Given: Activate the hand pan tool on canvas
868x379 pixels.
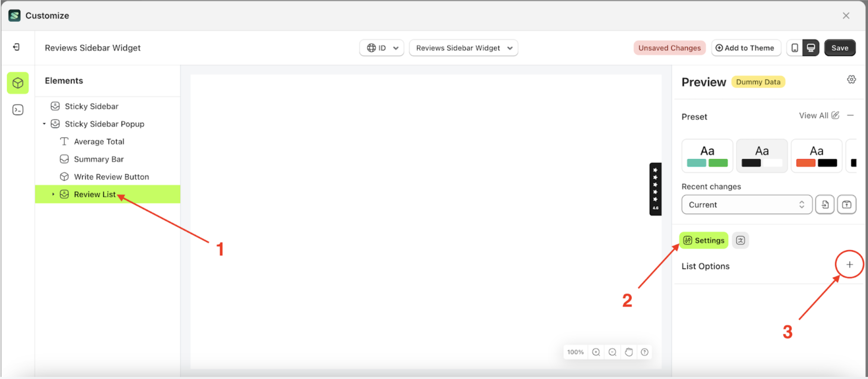Looking at the screenshot, I should click(x=629, y=352).
